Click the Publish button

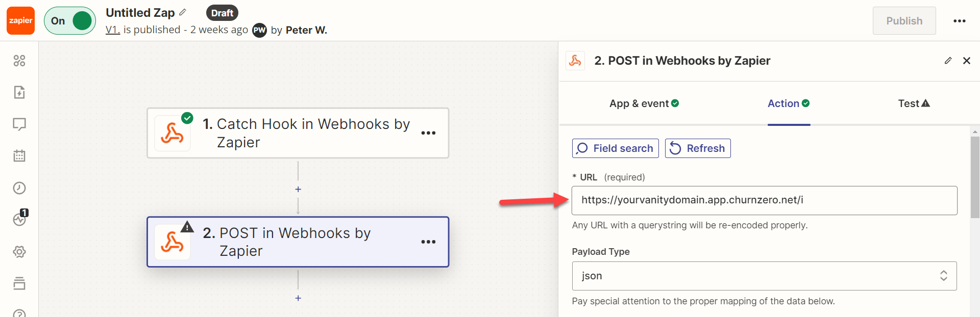[904, 21]
